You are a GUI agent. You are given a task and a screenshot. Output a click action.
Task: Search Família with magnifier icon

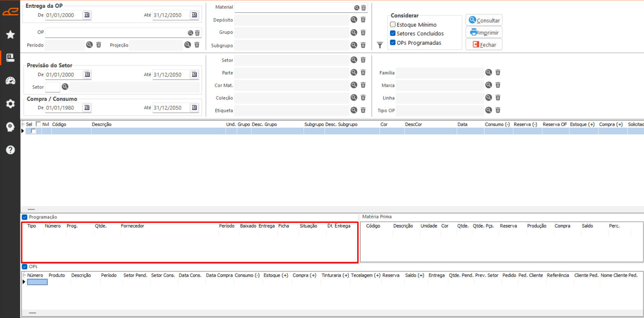(x=488, y=72)
